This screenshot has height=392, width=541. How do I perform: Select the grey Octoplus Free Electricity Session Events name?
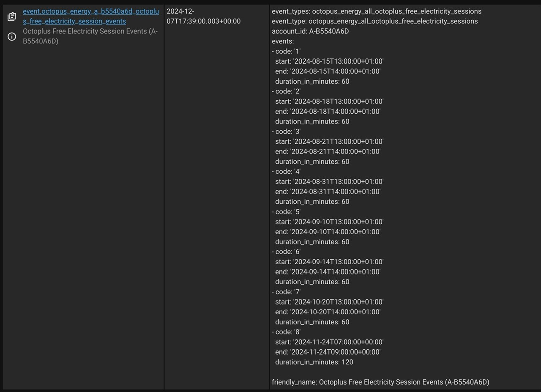[90, 36]
